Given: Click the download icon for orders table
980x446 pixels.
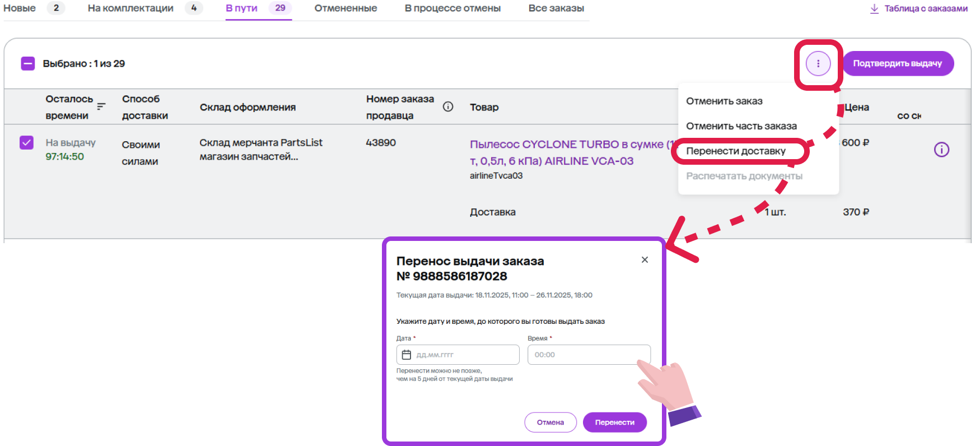Looking at the screenshot, I should point(874,8).
